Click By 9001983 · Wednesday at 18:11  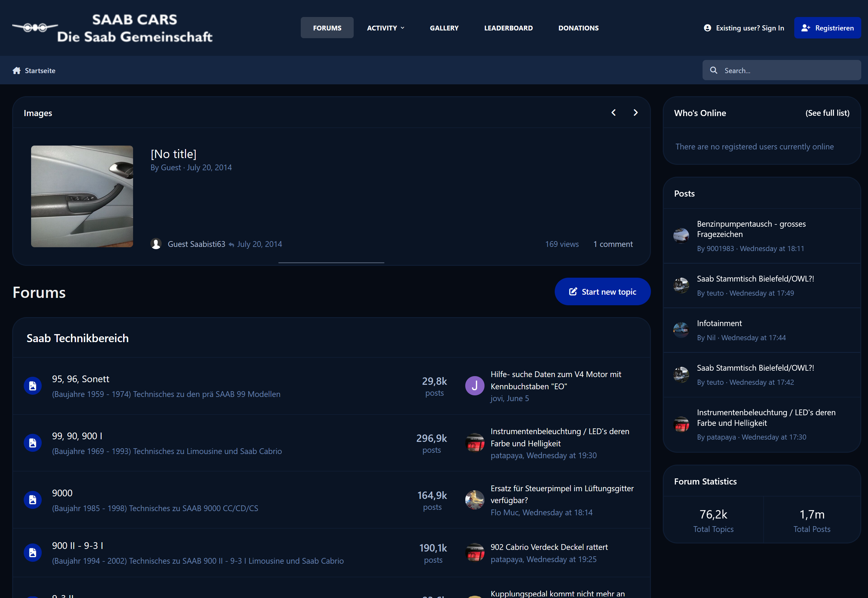coord(750,248)
